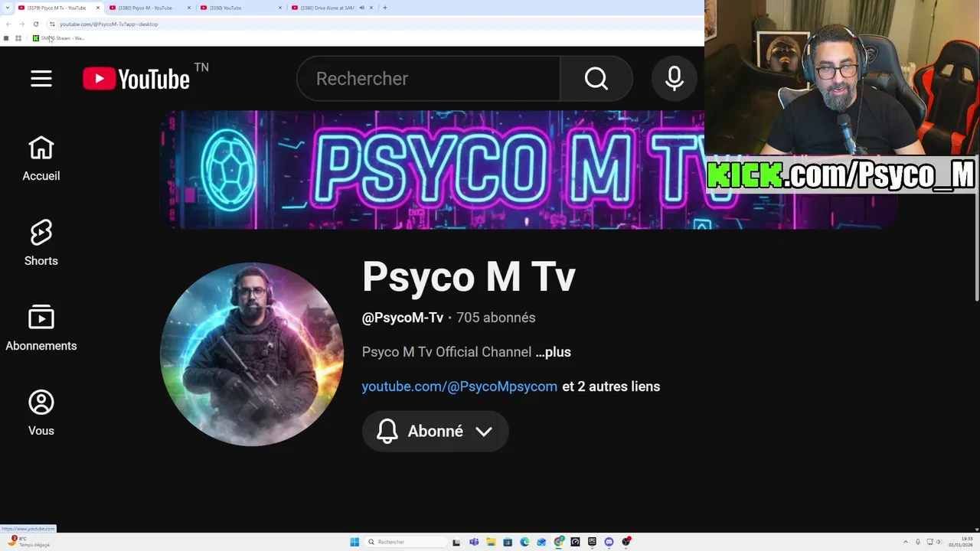Go to the YouTube home logo
This screenshot has height=551, width=980.
tap(136, 79)
